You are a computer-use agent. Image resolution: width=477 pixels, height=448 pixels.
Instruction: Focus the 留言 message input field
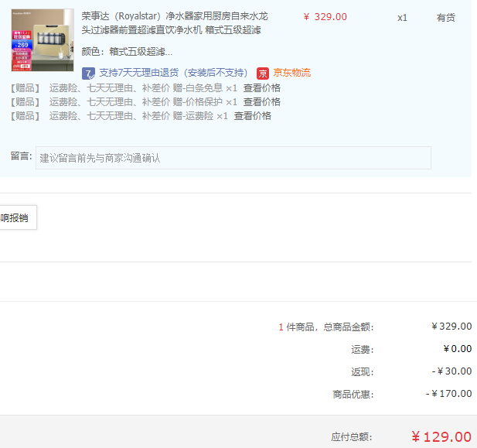point(233,158)
